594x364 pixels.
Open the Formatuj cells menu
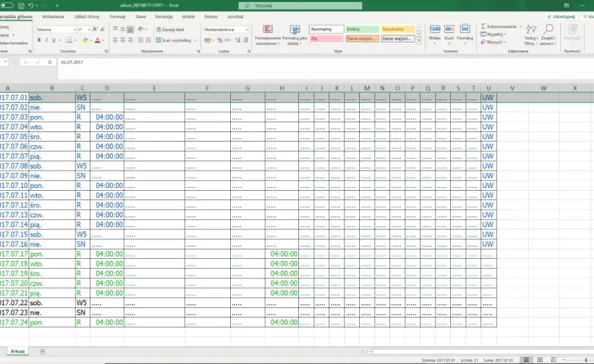[x=465, y=34]
